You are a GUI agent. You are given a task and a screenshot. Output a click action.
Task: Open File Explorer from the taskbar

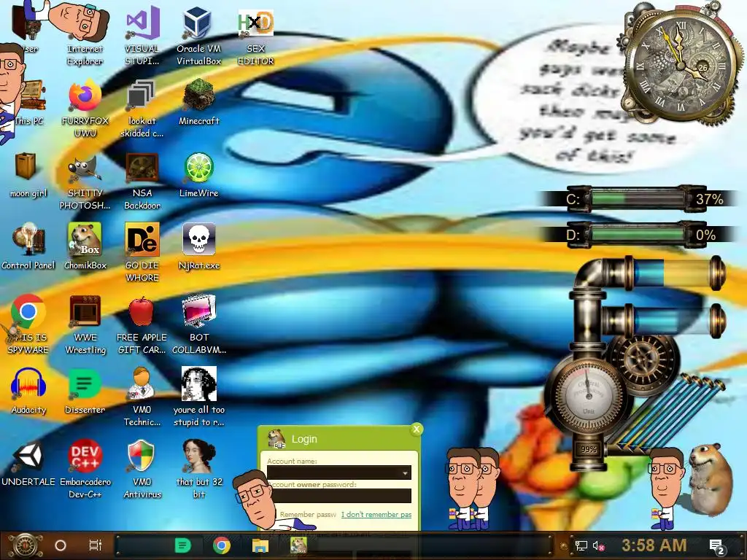point(260,545)
